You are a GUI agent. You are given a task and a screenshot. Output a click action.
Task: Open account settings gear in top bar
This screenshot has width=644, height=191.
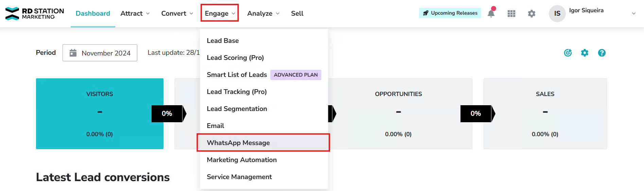[532, 14]
